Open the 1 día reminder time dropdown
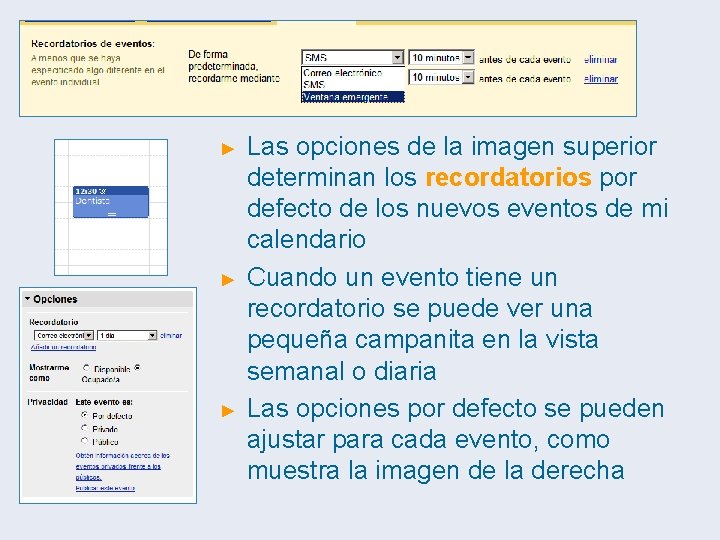This screenshot has height=540, width=720. pyautogui.click(x=127, y=336)
